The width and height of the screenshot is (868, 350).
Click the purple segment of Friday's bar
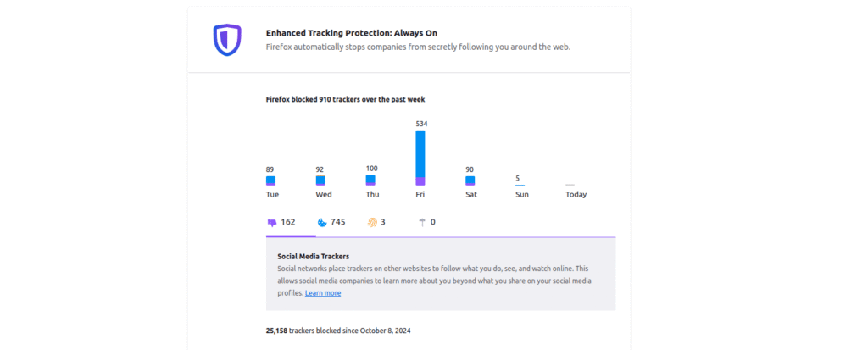tap(420, 181)
